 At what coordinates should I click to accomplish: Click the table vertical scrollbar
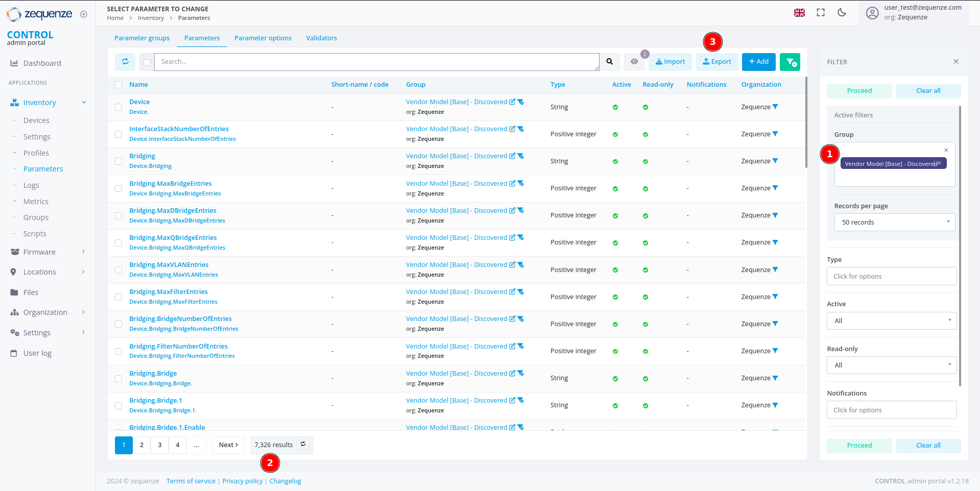pos(806,122)
